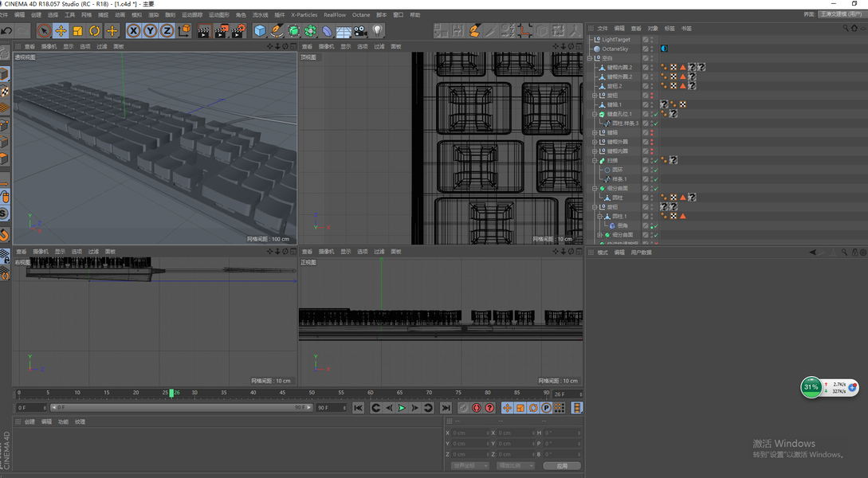The image size is (868, 478).
Task: Toggle the Y axis lock
Action: pyautogui.click(x=150, y=31)
